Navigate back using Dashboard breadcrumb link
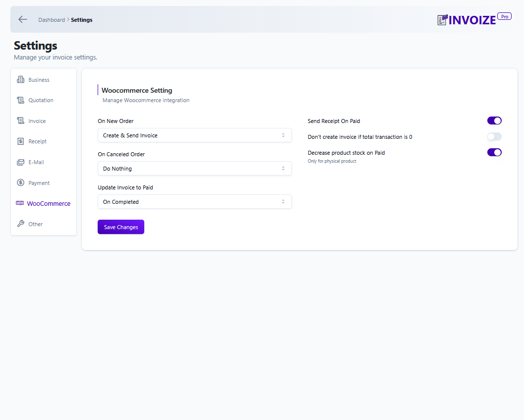The height and width of the screenshot is (420, 524). click(x=52, y=20)
